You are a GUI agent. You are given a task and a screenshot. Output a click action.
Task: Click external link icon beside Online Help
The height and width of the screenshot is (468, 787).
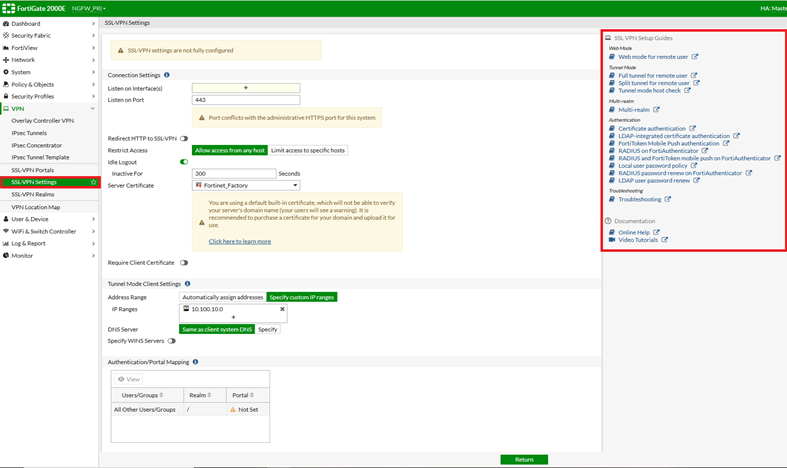click(x=656, y=232)
